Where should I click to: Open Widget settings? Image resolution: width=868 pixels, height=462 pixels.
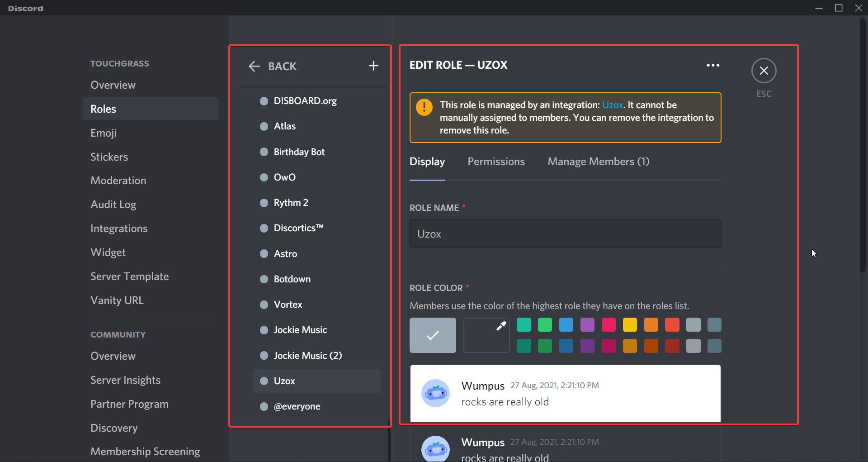tap(151, 252)
